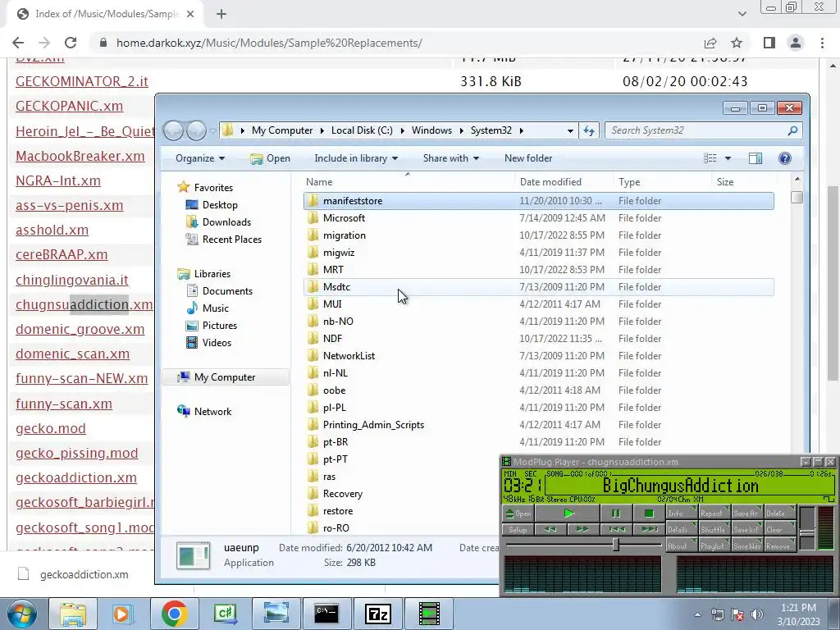Screen dimensions: 840x630
Task: Select Downloads in the Favorites list
Action: tap(218, 221)
